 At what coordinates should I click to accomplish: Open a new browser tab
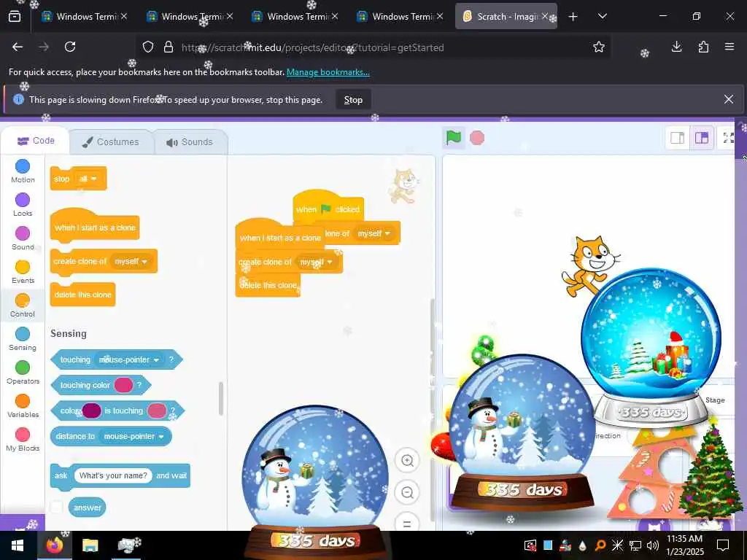(573, 17)
